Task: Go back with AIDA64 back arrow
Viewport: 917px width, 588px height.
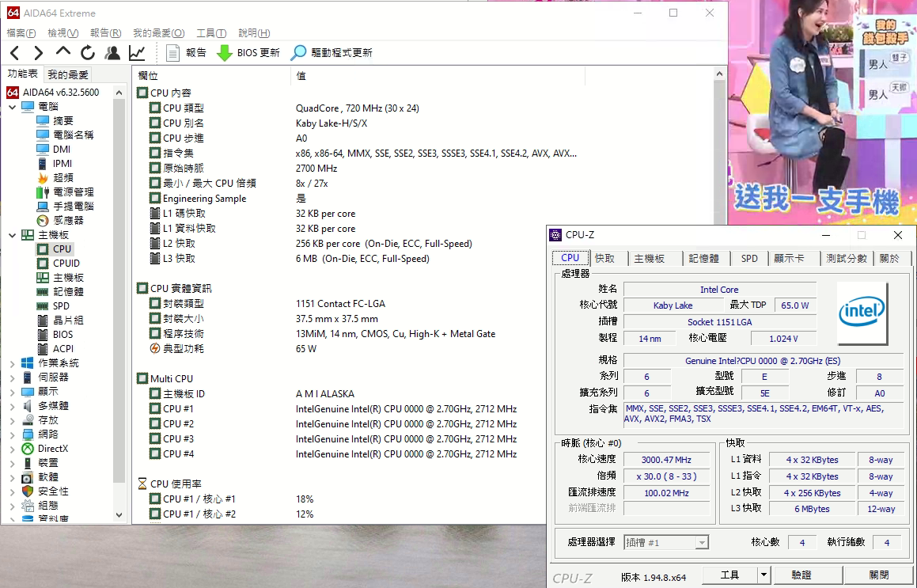Action: pyautogui.click(x=15, y=53)
